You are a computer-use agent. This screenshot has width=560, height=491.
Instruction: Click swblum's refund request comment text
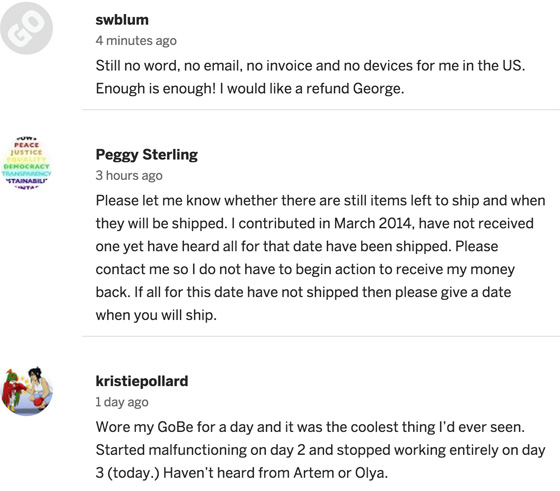[x=310, y=77]
